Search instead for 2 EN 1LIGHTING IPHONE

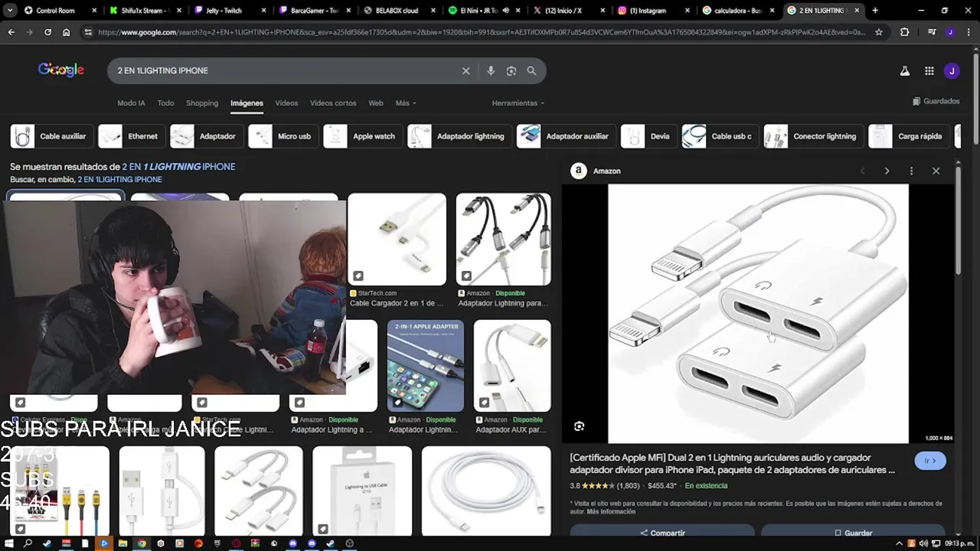119,180
